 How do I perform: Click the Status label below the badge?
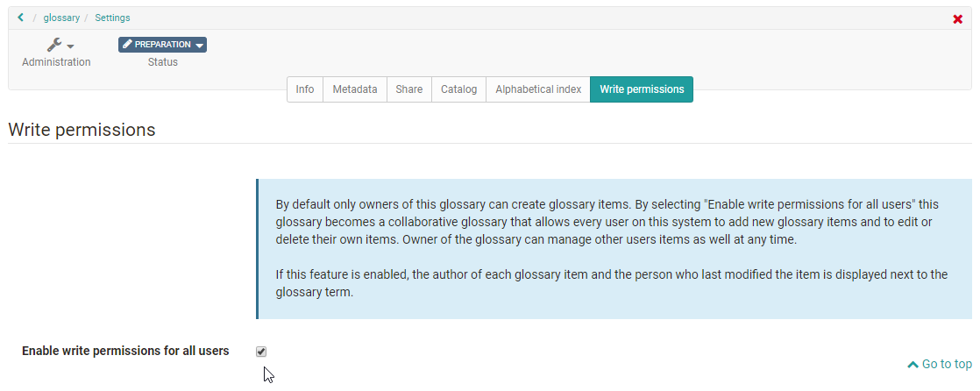pyautogui.click(x=163, y=62)
